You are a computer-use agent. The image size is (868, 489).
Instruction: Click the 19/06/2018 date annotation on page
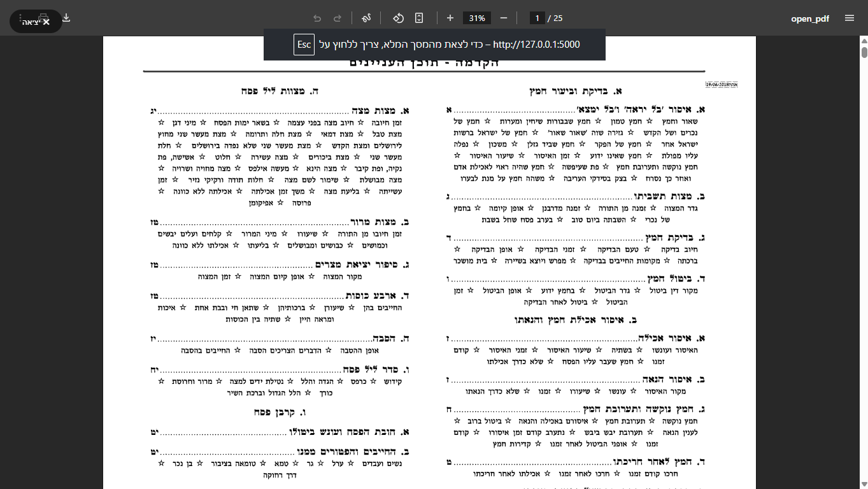tap(721, 83)
